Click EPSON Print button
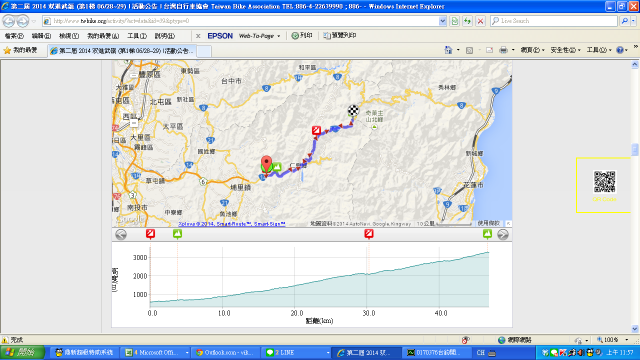The height and width of the screenshot is (360, 640). tap(302, 36)
